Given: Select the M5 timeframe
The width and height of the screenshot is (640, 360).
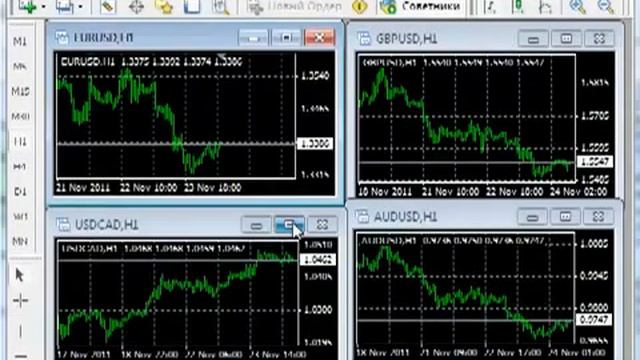Looking at the screenshot, I should tap(20, 66).
